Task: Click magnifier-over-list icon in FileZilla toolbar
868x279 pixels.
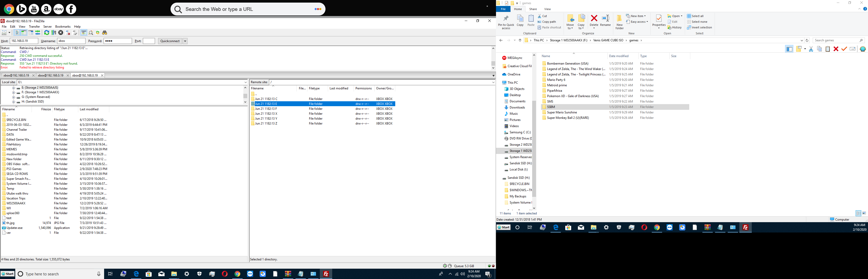Action: click(x=91, y=33)
